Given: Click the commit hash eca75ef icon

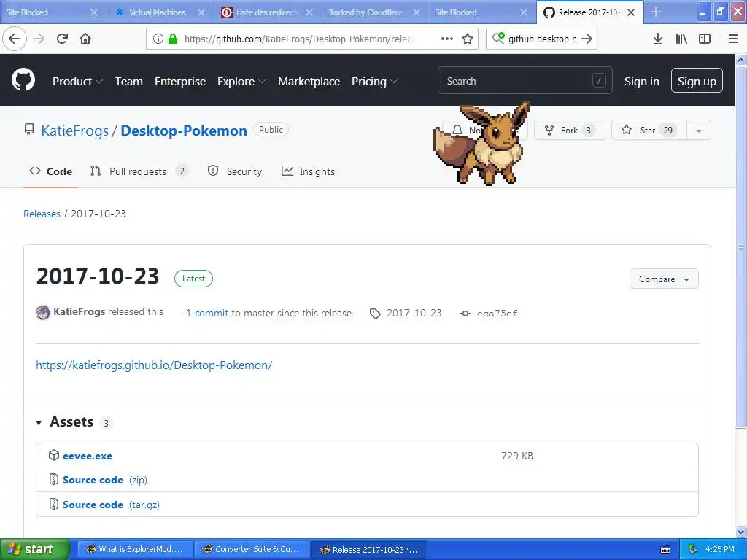Looking at the screenshot, I should (x=465, y=314).
